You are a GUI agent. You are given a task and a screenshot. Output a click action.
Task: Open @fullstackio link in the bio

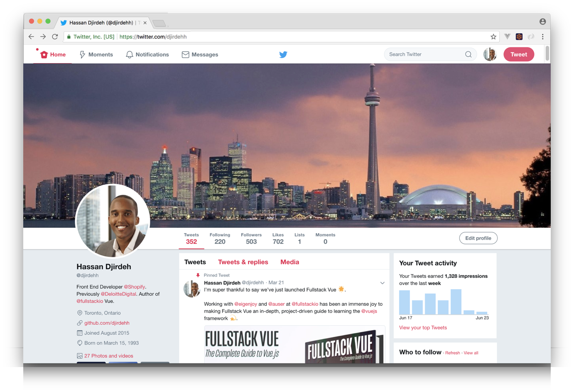pos(90,301)
